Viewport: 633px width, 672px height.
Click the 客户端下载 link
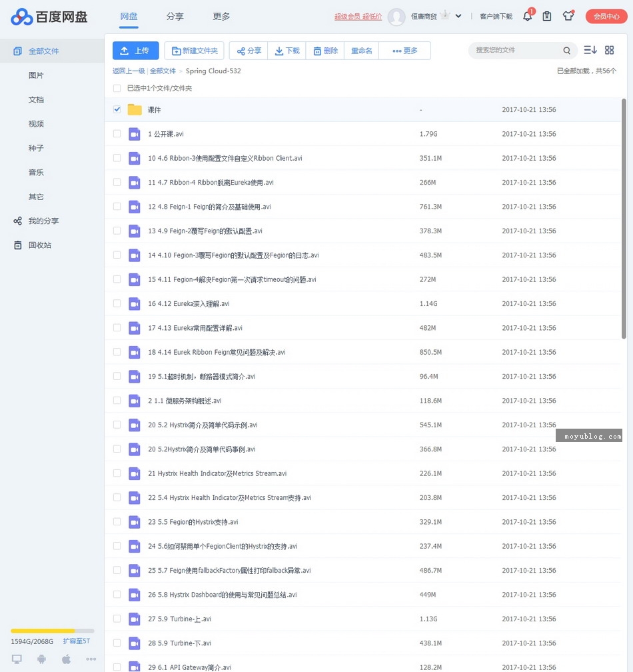(496, 16)
